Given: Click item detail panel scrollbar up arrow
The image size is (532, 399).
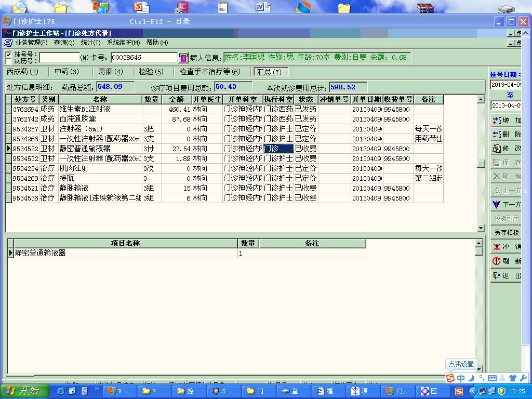Looking at the screenshot, I should pos(478,243).
